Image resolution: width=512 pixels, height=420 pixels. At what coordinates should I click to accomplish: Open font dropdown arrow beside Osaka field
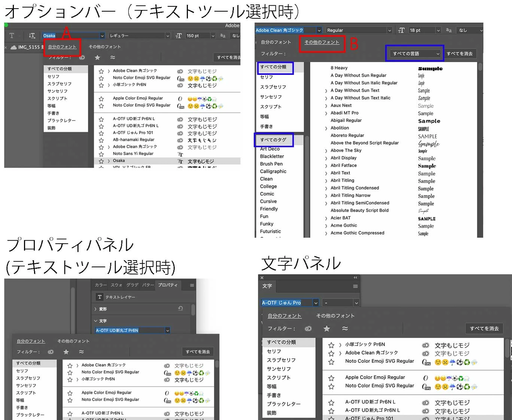pos(102,36)
